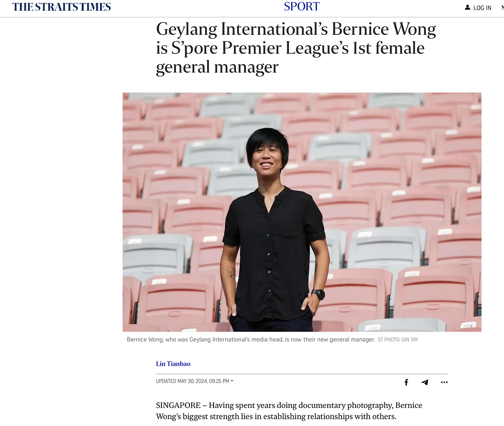Click the opening SINGAPORE paragraph text
This screenshot has width=504, height=426.
pyautogui.click(x=289, y=411)
